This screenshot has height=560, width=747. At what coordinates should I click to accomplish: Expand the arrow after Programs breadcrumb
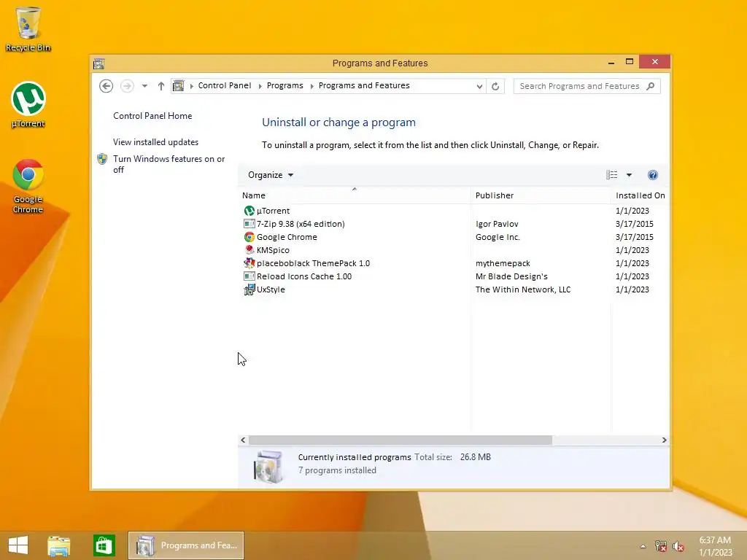pyautogui.click(x=312, y=86)
